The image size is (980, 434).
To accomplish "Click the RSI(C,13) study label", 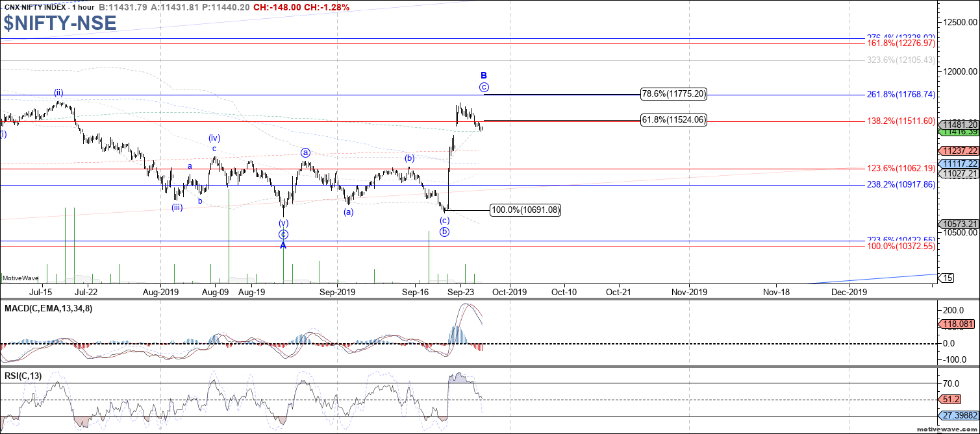I will (24, 377).
